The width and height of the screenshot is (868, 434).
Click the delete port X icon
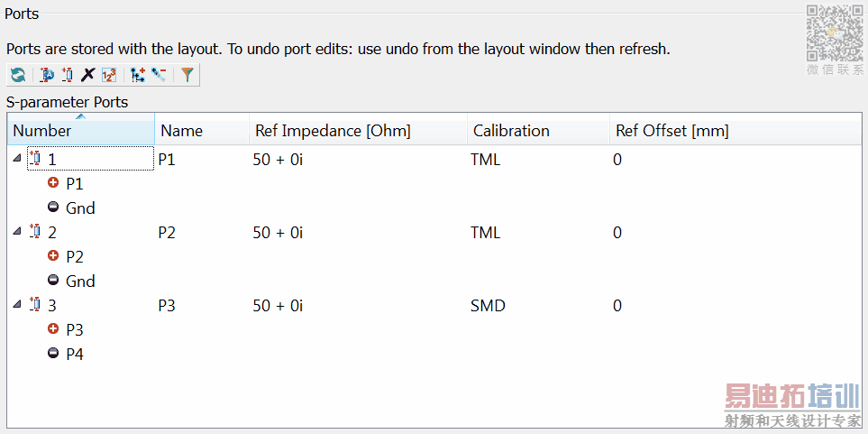(x=88, y=76)
